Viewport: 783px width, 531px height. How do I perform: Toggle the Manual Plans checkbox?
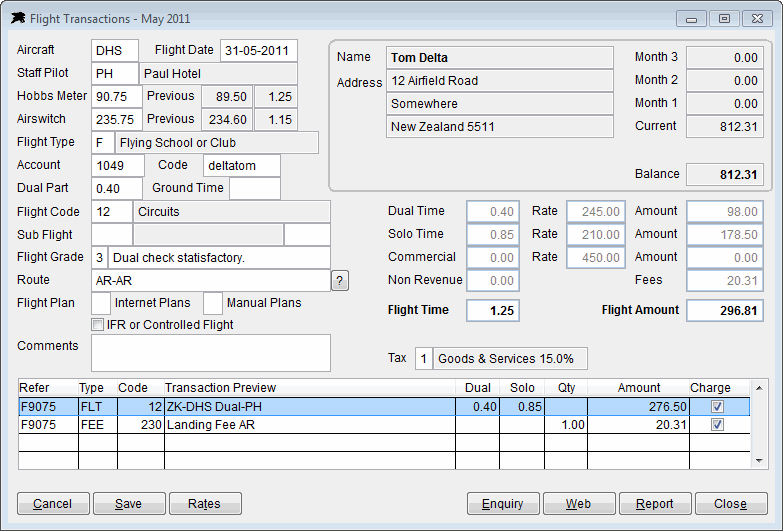pyautogui.click(x=213, y=303)
